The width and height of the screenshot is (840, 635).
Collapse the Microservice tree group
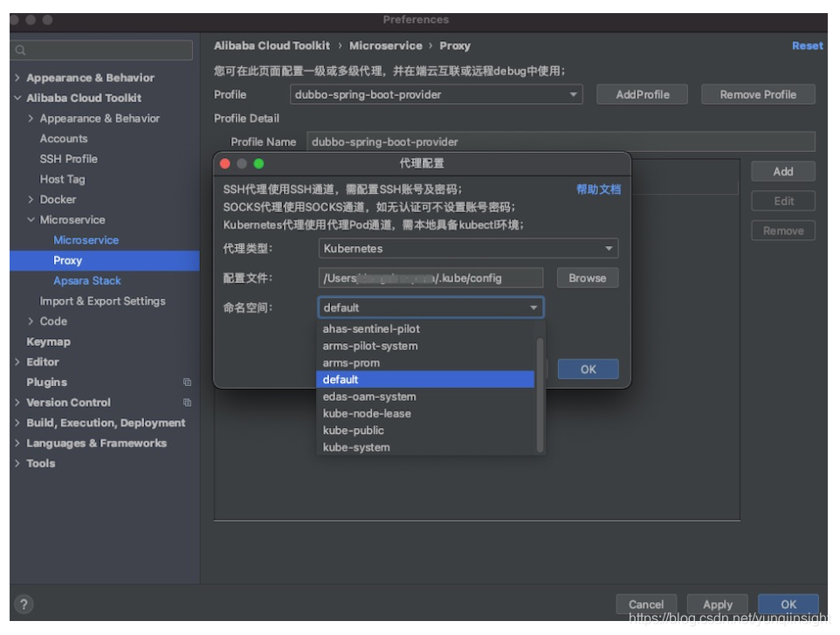pos(31,220)
